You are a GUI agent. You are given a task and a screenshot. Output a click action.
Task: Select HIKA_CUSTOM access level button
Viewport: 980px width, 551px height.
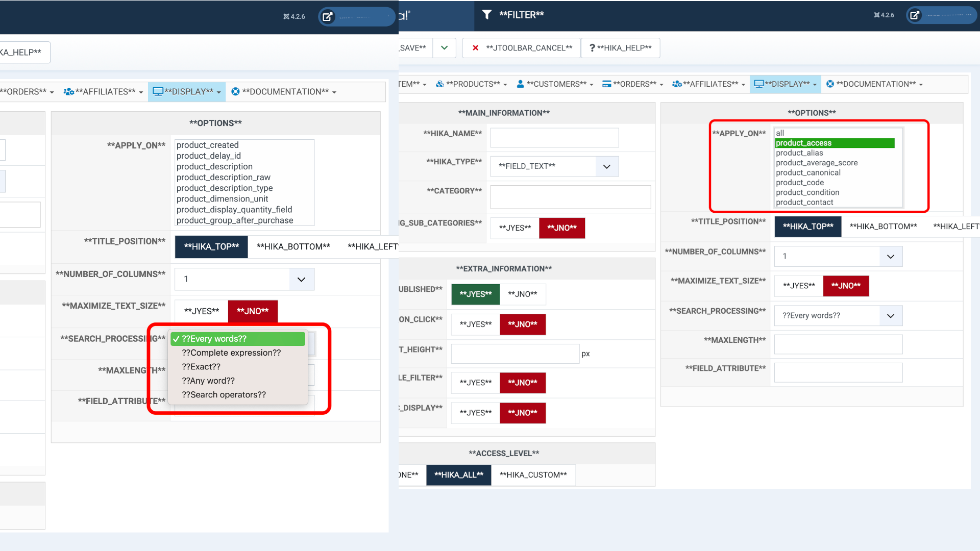pos(533,475)
